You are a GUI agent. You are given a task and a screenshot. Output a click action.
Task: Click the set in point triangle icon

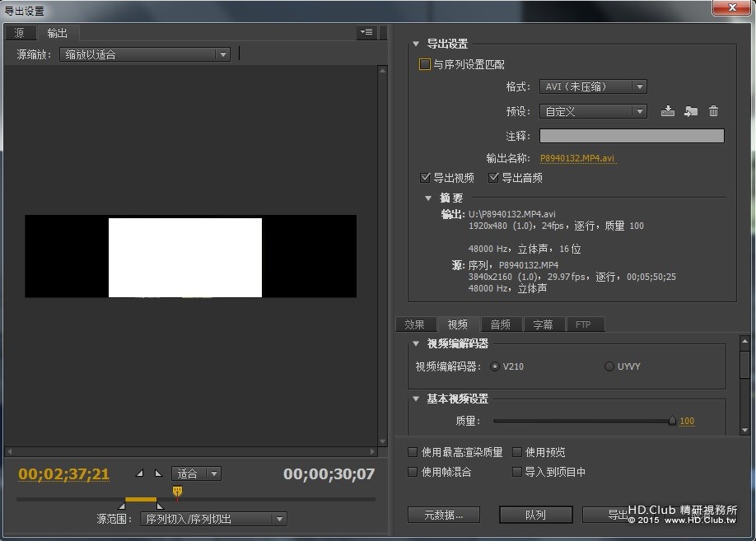tap(139, 473)
